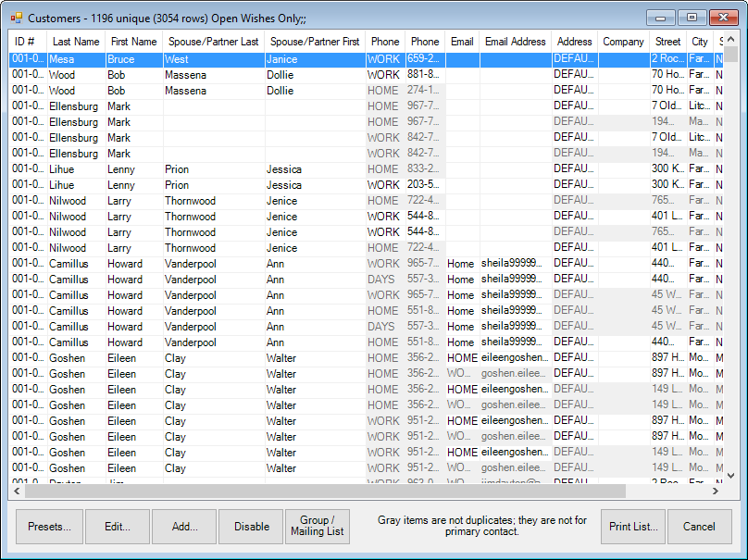748x560 pixels.
Task: Click the Email Address column header
Action: click(x=516, y=42)
